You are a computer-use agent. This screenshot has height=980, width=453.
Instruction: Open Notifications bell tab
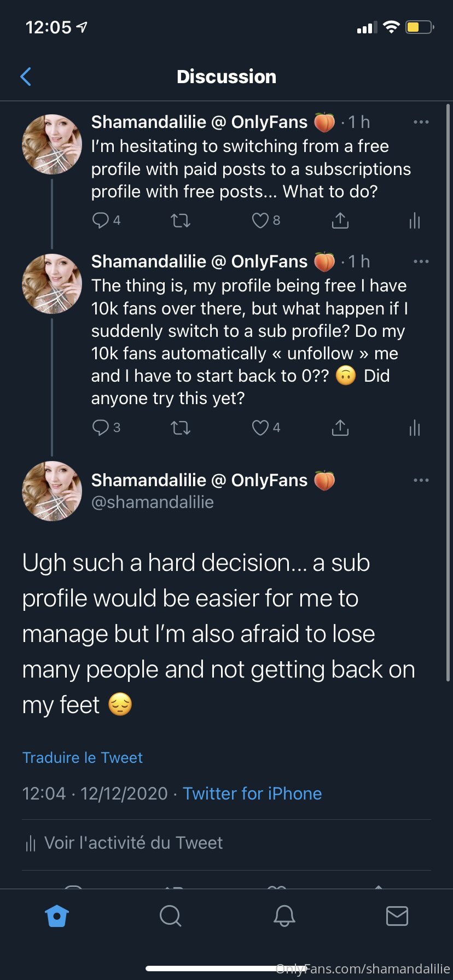tap(284, 915)
